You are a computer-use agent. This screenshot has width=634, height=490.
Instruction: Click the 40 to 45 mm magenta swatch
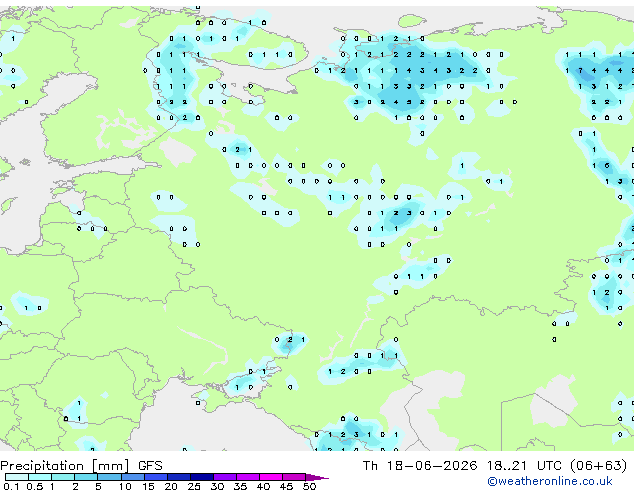(271, 477)
